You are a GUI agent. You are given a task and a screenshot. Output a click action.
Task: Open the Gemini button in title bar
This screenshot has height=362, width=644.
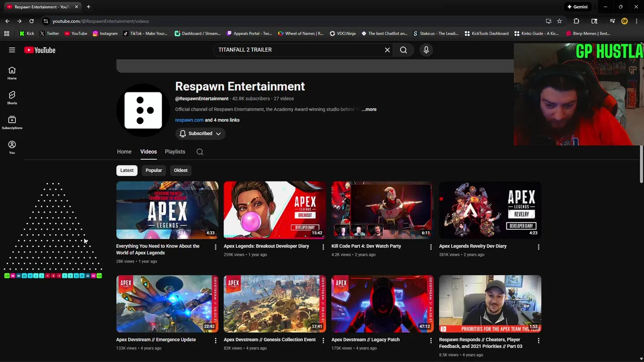point(577,7)
